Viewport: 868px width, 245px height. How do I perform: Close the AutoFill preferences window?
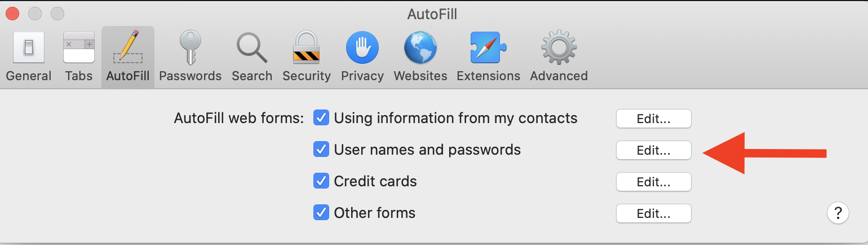tap(12, 14)
